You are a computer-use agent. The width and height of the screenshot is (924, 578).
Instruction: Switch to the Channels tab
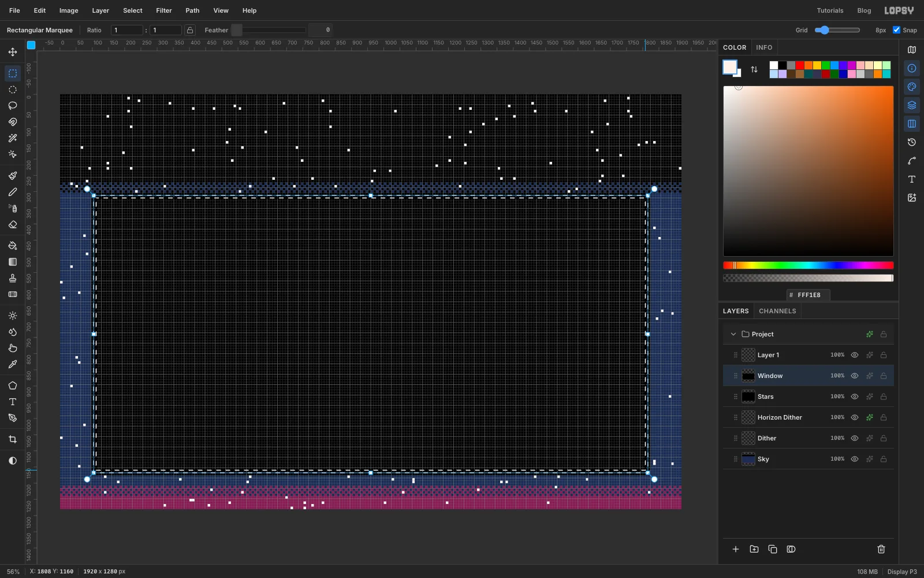coord(777,311)
